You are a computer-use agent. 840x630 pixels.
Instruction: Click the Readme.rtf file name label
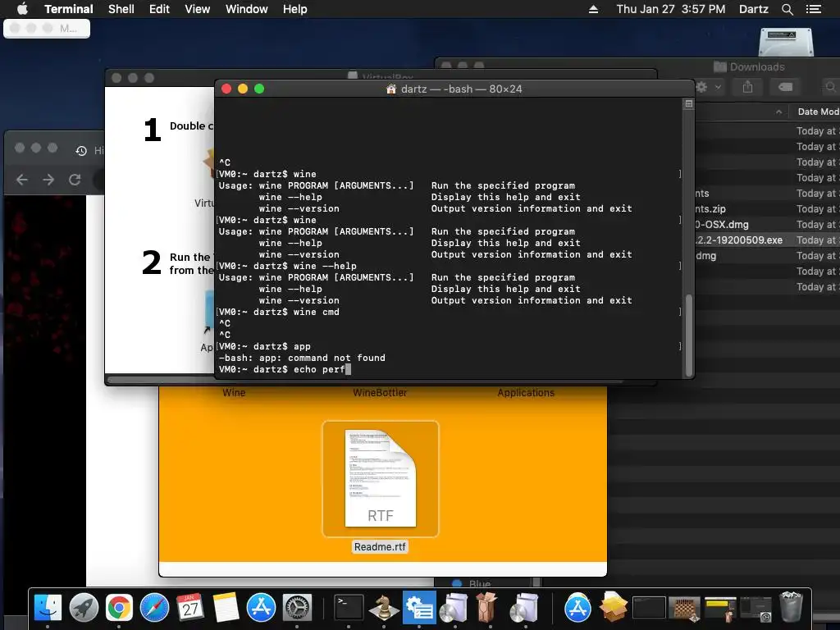tap(380, 547)
